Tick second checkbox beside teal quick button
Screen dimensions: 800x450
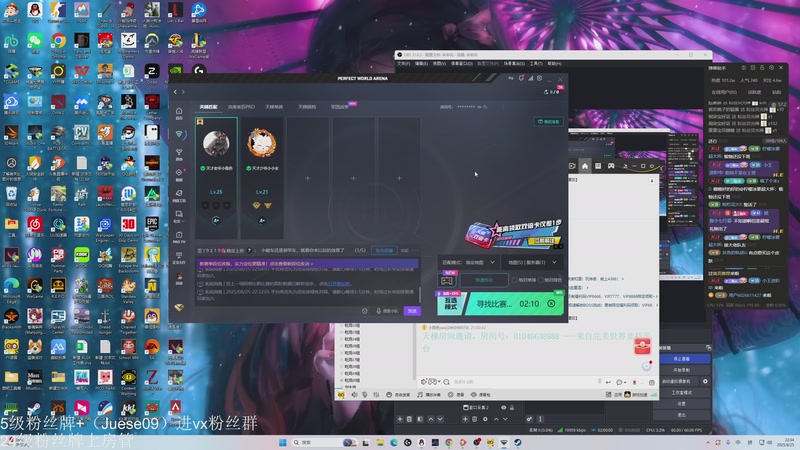tap(540, 280)
